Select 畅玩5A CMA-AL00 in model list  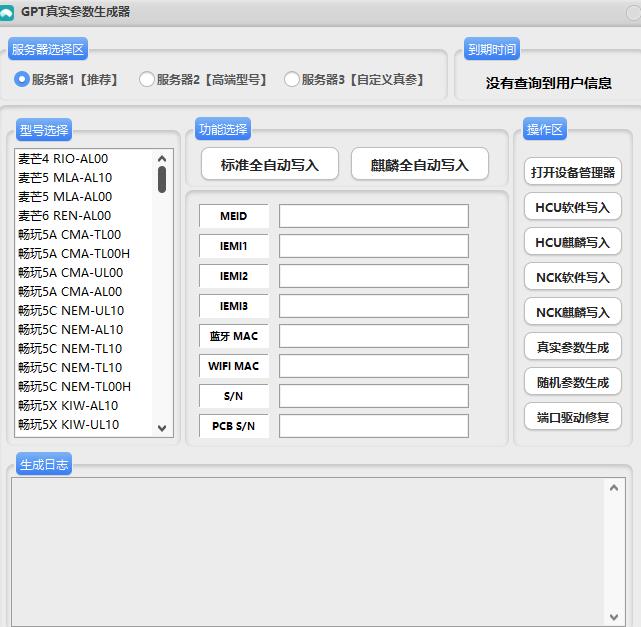click(x=83, y=291)
